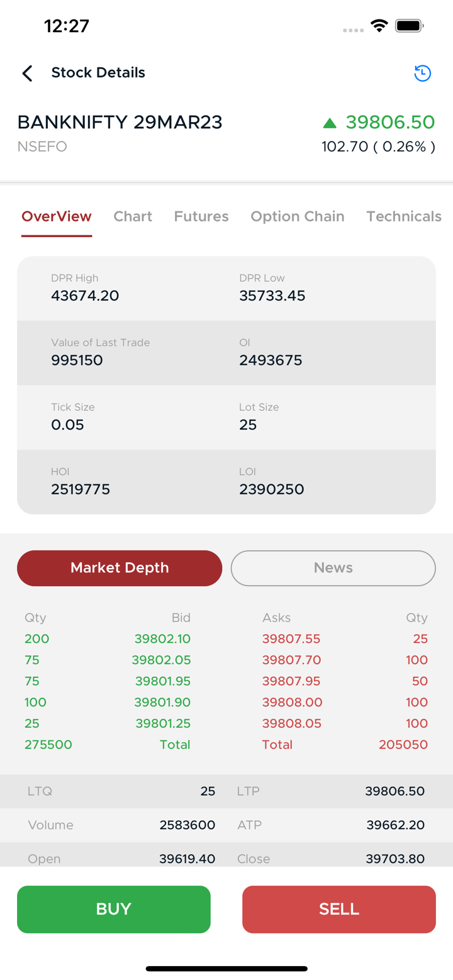The width and height of the screenshot is (453, 980).
Task: Select the OverView tab
Action: pyautogui.click(x=57, y=216)
